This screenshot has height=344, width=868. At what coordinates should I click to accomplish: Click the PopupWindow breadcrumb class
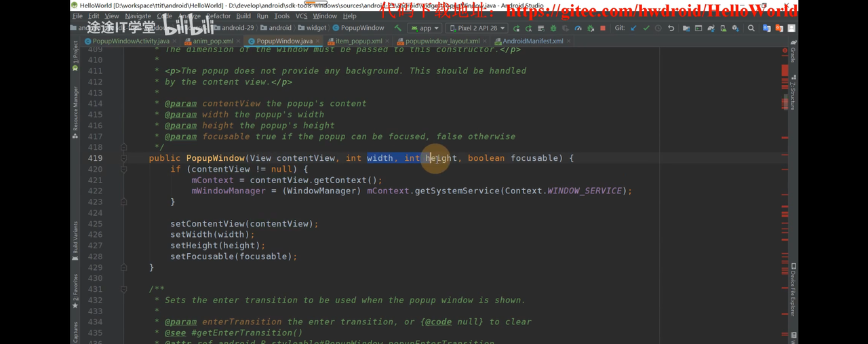point(359,28)
